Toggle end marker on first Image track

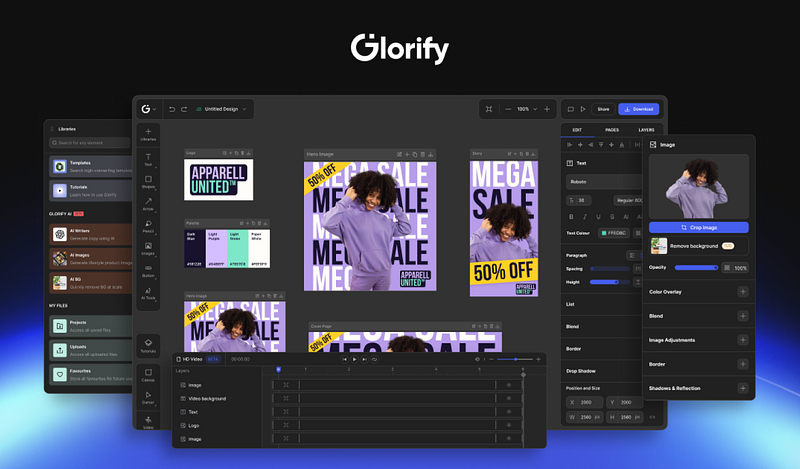[509, 385]
